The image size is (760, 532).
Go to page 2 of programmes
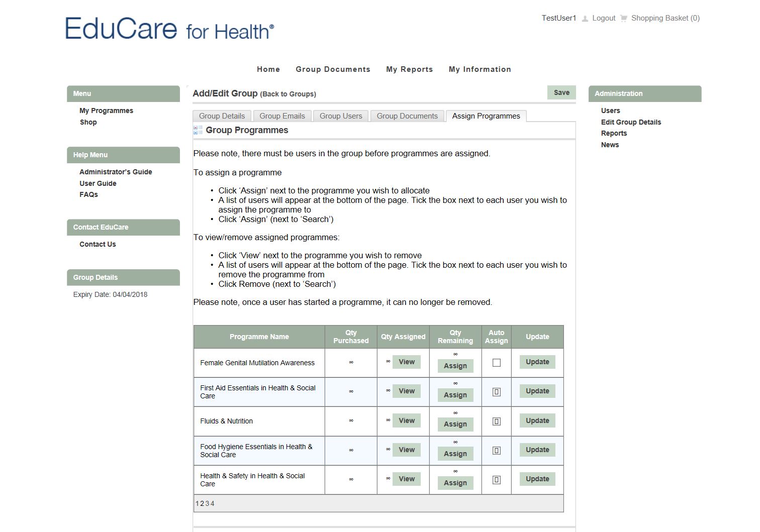pos(202,503)
